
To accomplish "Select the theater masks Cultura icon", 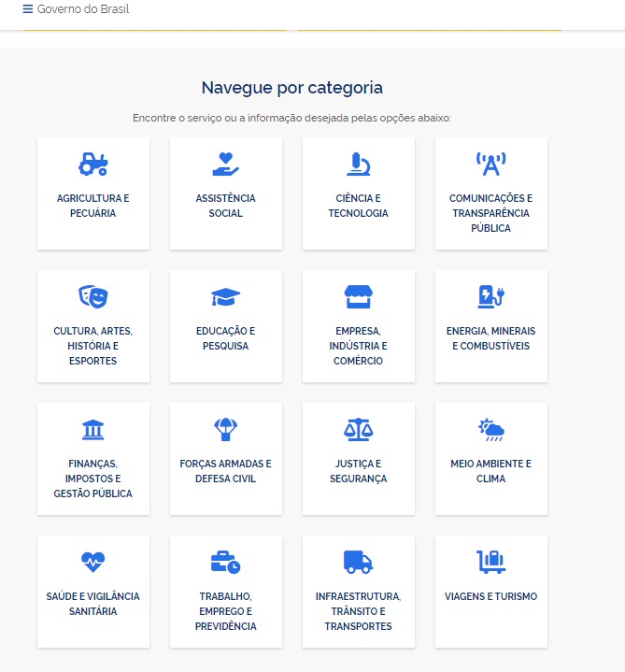I will click(x=93, y=297).
